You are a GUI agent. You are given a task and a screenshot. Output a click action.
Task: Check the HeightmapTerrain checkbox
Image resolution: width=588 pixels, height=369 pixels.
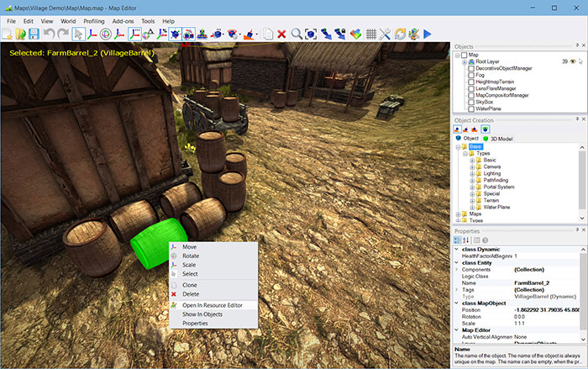pos(471,82)
